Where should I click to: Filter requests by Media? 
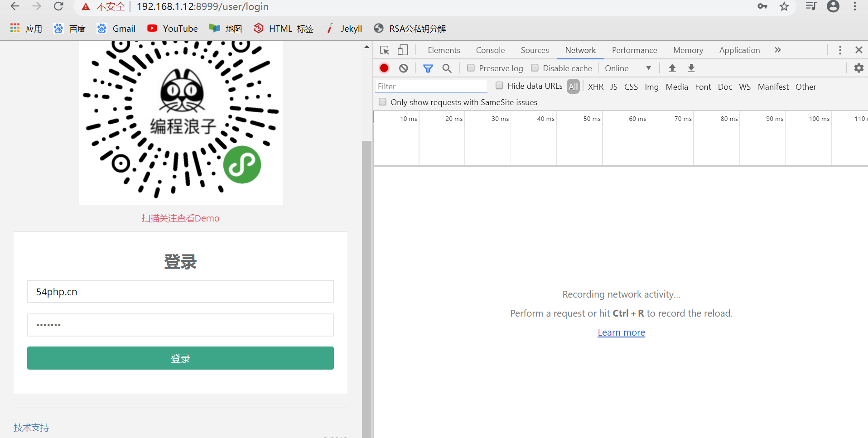677,87
